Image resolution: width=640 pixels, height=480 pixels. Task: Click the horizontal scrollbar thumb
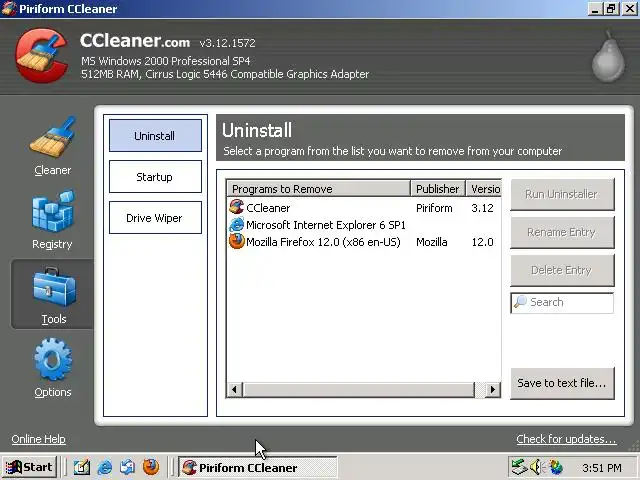coord(359,389)
